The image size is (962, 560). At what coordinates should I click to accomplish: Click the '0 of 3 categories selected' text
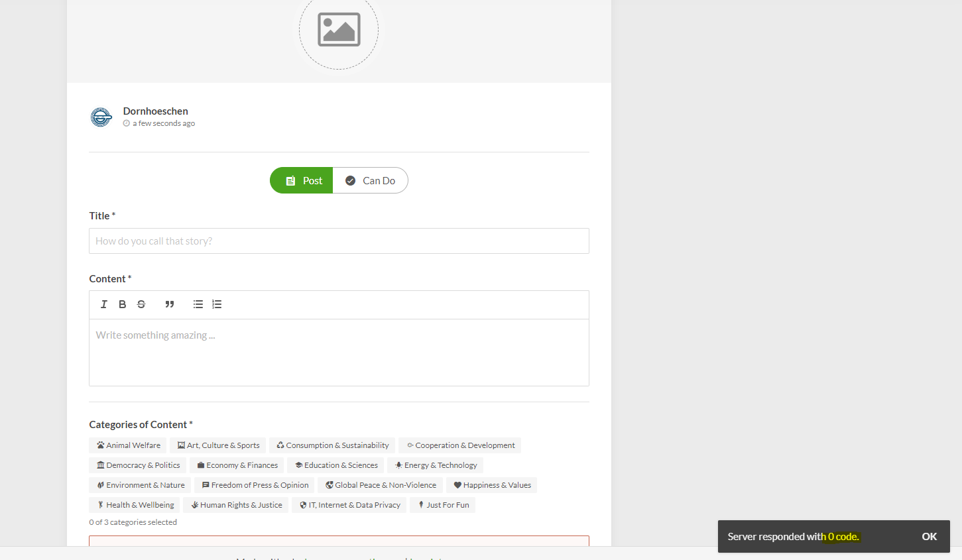coord(133,522)
